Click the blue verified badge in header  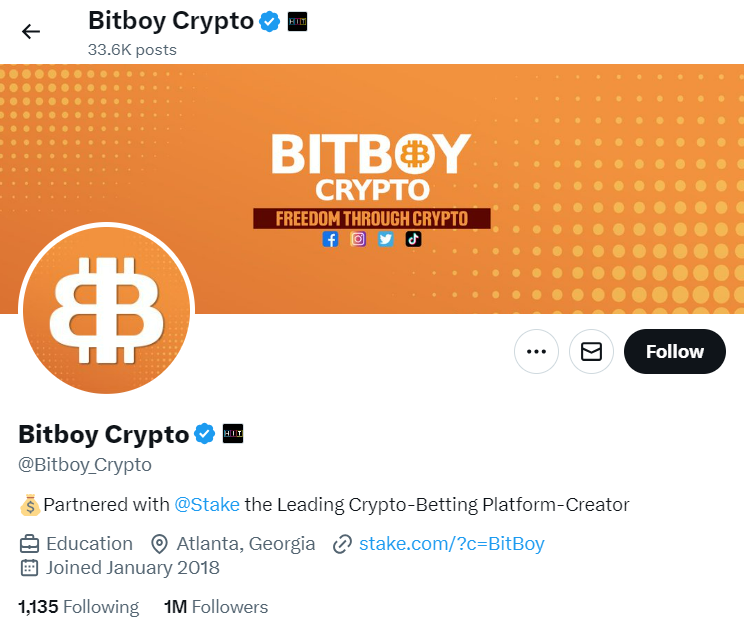pyautogui.click(x=270, y=22)
